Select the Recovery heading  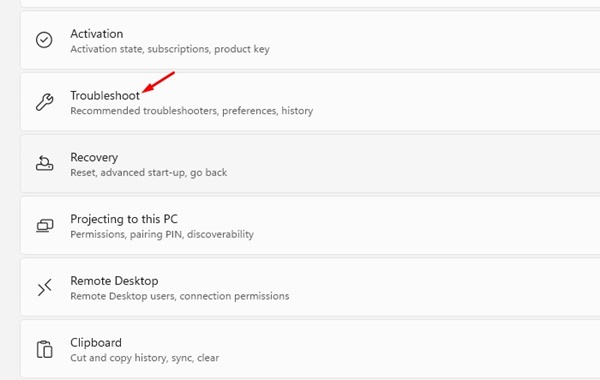point(94,157)
